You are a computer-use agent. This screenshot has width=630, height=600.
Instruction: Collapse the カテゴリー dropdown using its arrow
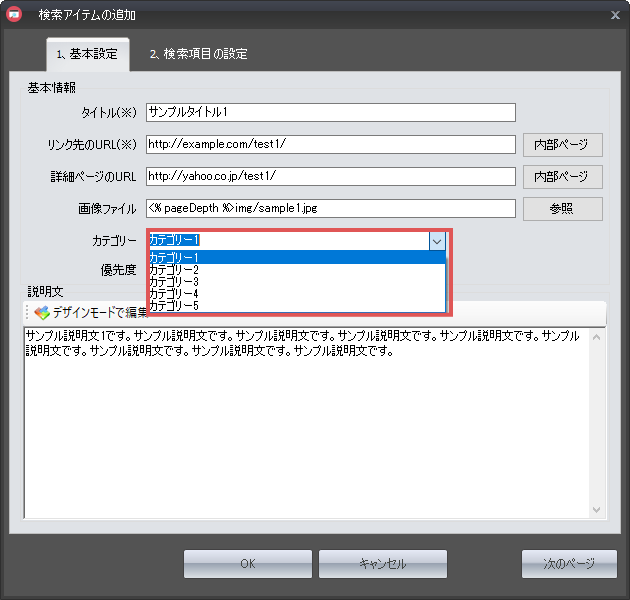(437, 241)
